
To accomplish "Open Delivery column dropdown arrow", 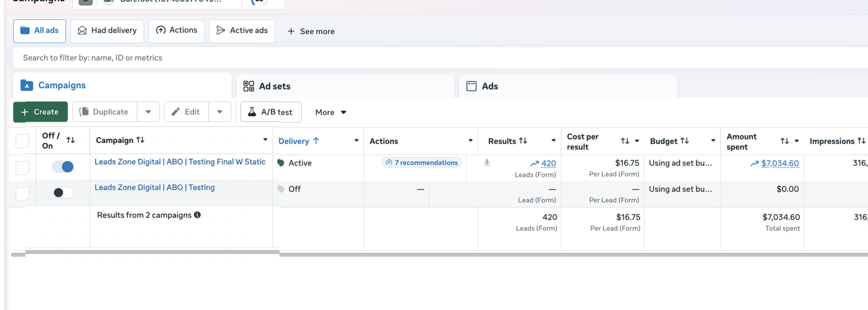I will [x=356, y=141].
